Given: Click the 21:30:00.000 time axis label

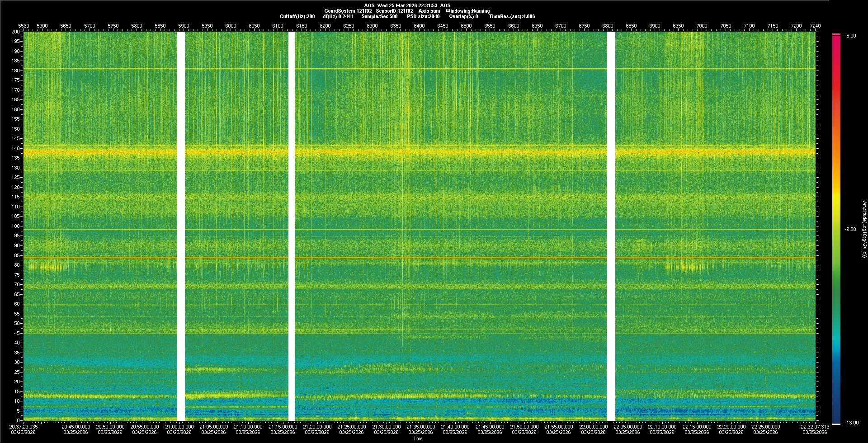Looking at the screenshot, I should point(386,427).
